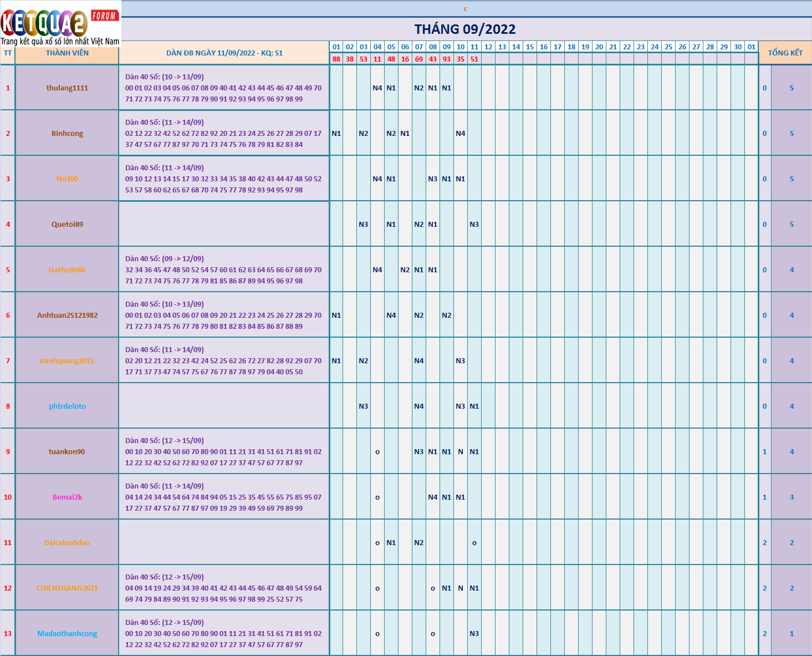Click phtrdeloto's N1 cell on day 11
Screen dimensions: 812x656
coord(474,406)
